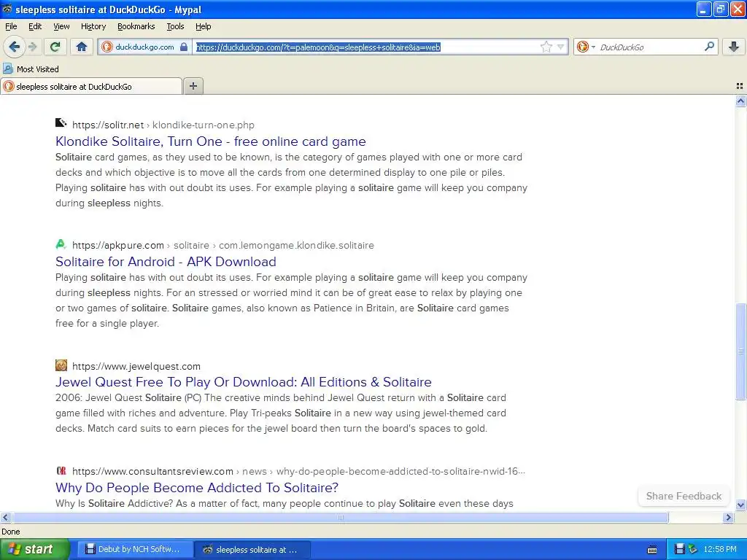Click the 12:58 PM clock
Screen dimensions: 747x560
click(x=720, y=550)
